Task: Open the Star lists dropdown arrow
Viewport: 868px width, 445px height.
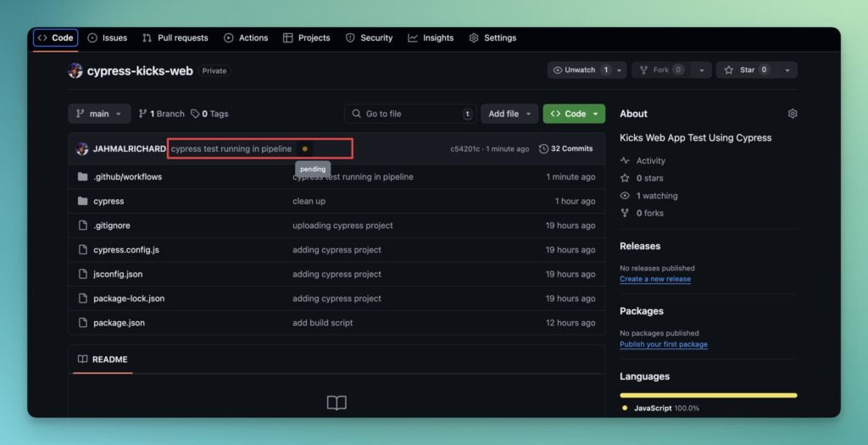Action: 787,70
